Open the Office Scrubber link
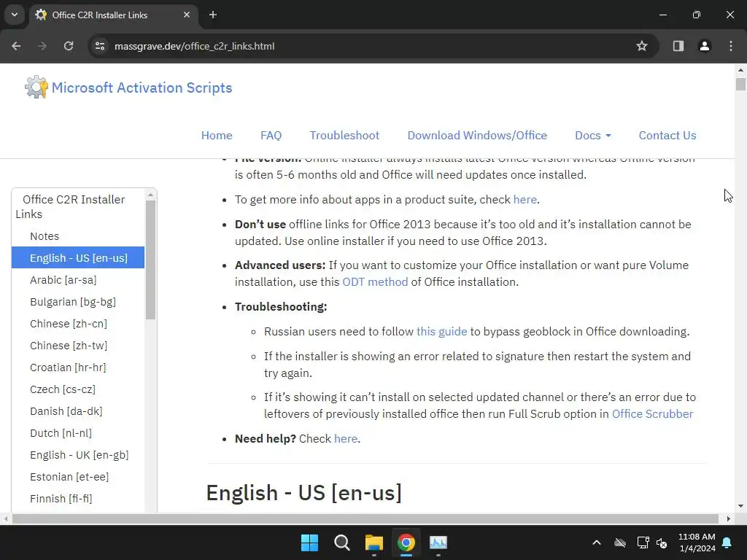This screenshot has width=747, height=560. pyautogui.click(x=652, y=414)
